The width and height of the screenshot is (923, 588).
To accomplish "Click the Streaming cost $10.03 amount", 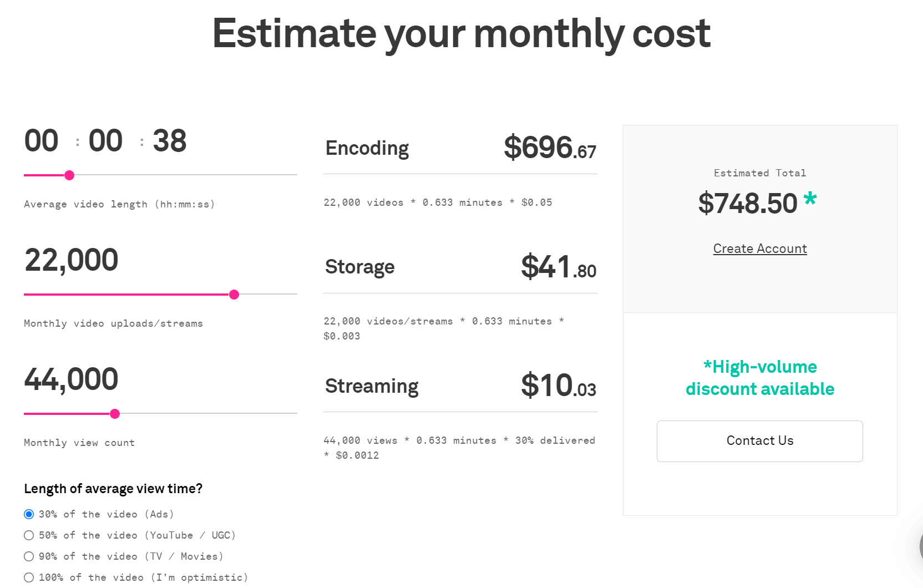I will coord(559,386).
